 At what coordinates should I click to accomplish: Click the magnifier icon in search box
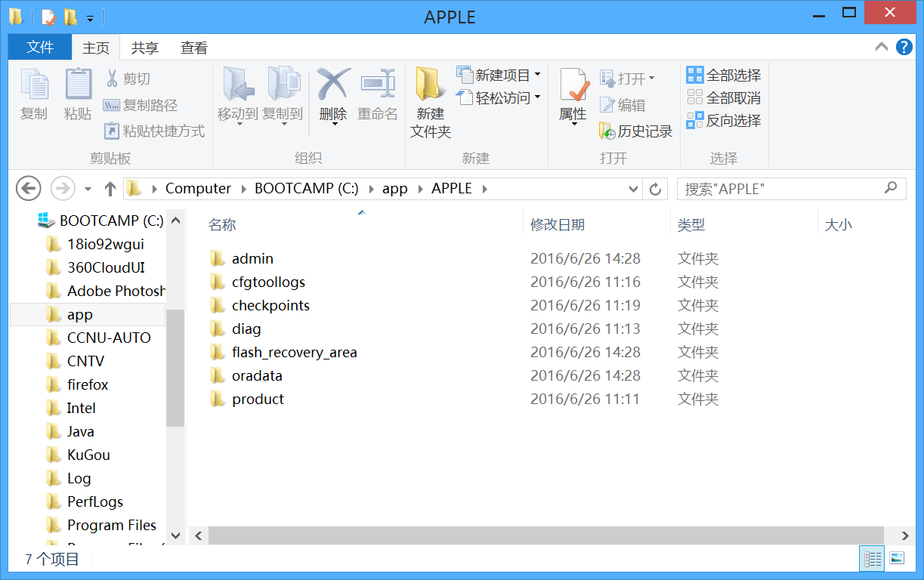point(891,187)
